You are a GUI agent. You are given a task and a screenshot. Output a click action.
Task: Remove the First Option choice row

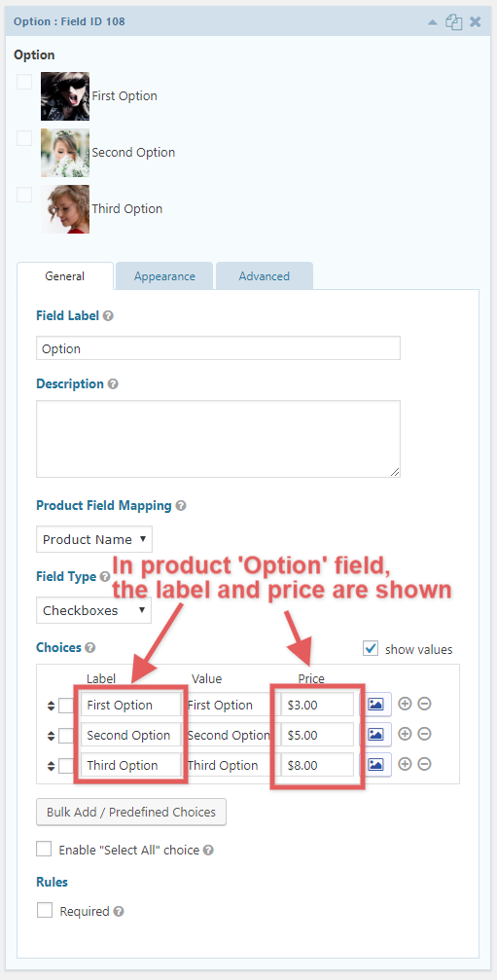[425, 704]
